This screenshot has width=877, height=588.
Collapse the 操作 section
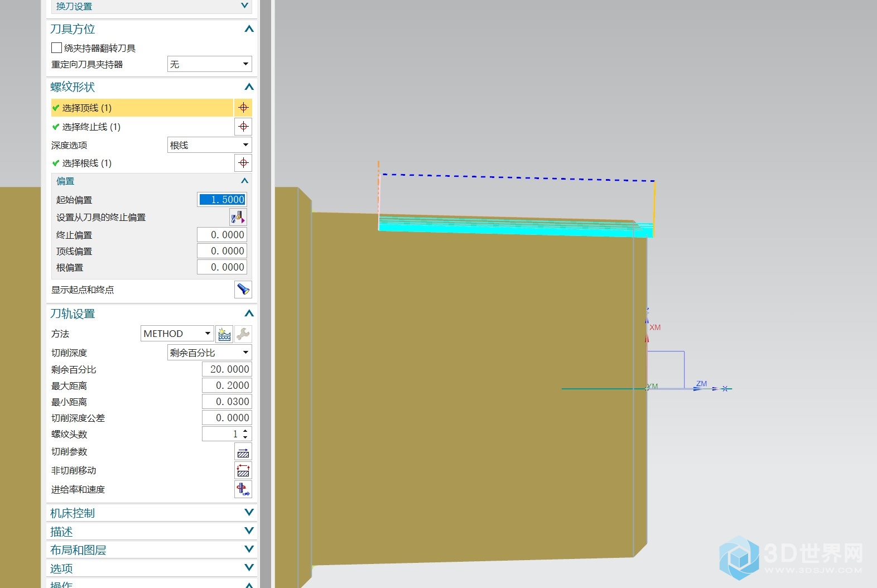(x=249, y=585)
